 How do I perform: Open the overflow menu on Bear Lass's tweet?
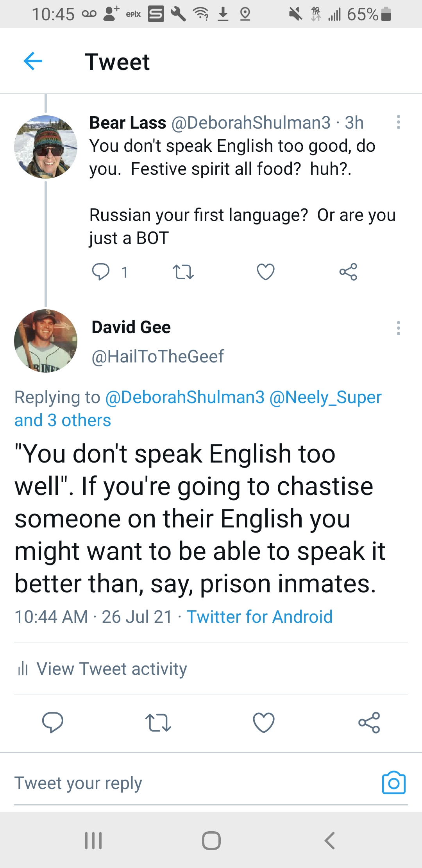point(398,122)
